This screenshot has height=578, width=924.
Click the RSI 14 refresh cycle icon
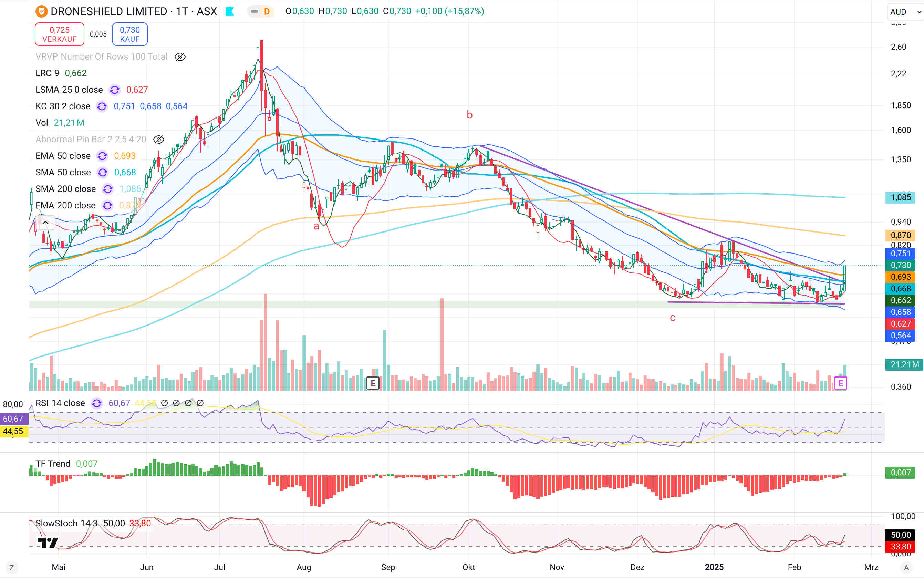click(x=97, y=403)
